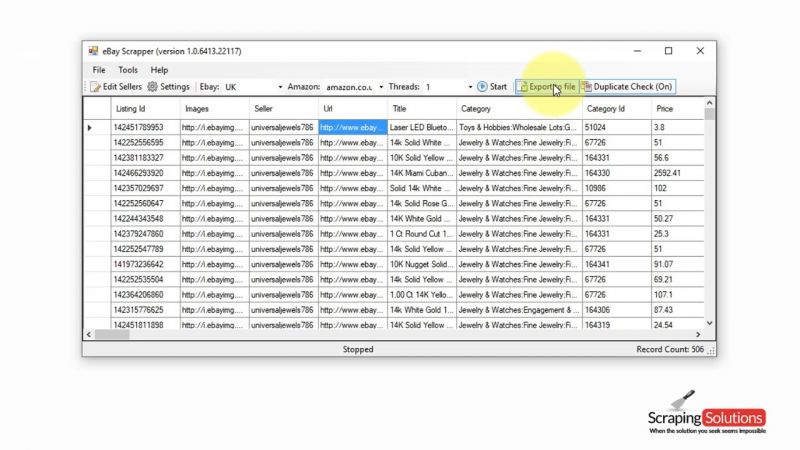The image size is (800, 450).
Task: Select listing id 142381183327 cell
Action: [x=145, y=158]
